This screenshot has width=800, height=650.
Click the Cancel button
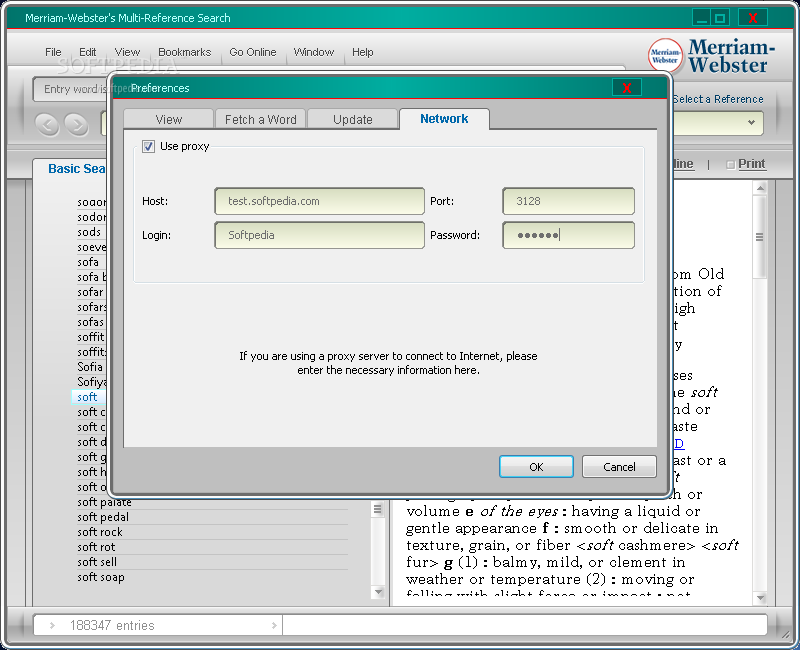(619, 467)
